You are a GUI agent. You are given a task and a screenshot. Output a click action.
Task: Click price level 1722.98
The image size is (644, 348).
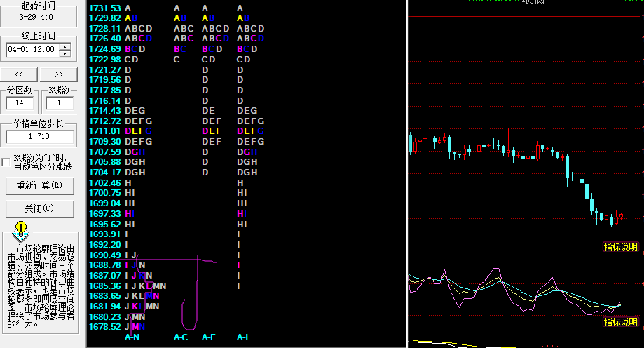[104, 59]
